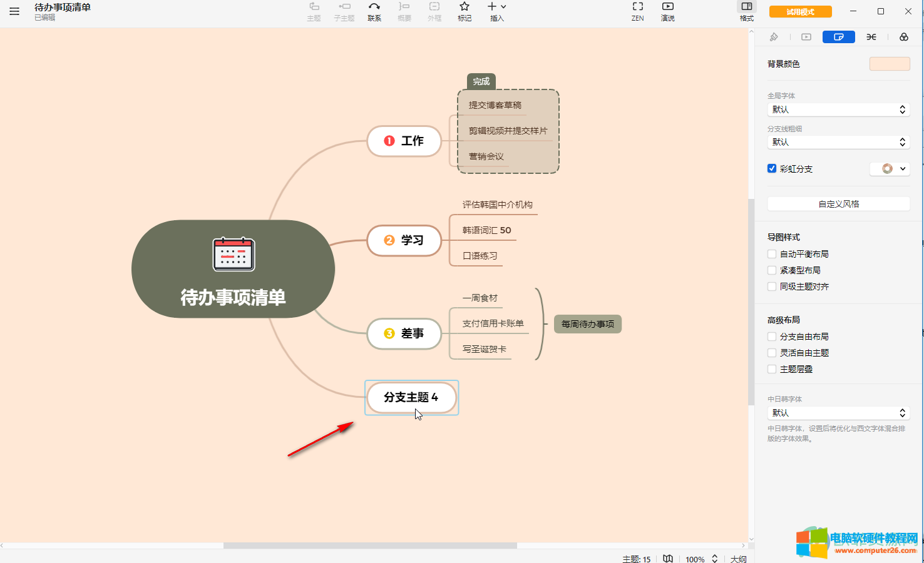Screen dimensions: 924x563
Task: Select the 每周待办事项 summary topic
Action: pyautogui.click(x=588, y=324)
